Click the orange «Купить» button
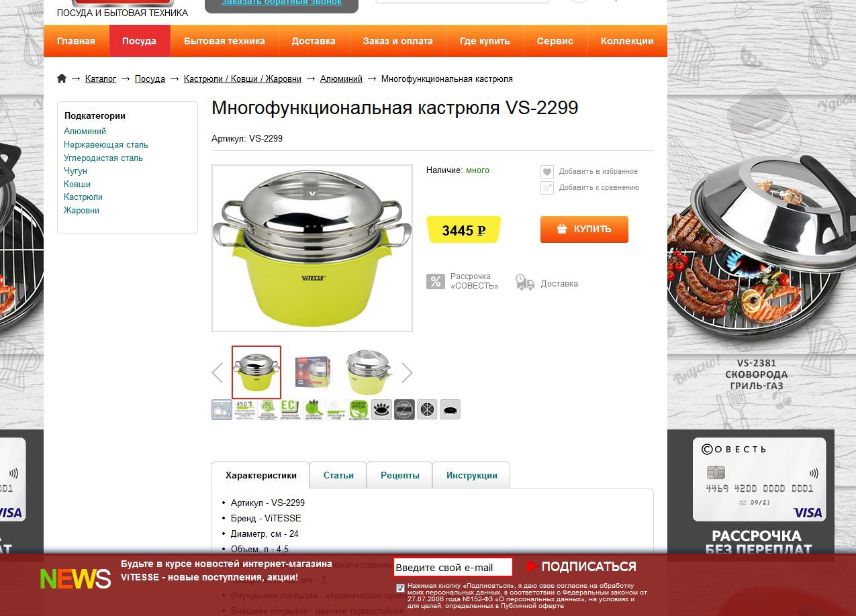856x616 pixels. click(x=584, y=229)
